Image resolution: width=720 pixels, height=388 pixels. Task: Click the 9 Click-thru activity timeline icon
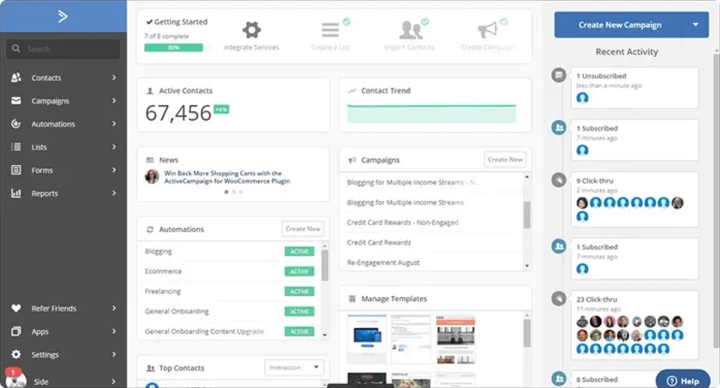coord(559,180)
